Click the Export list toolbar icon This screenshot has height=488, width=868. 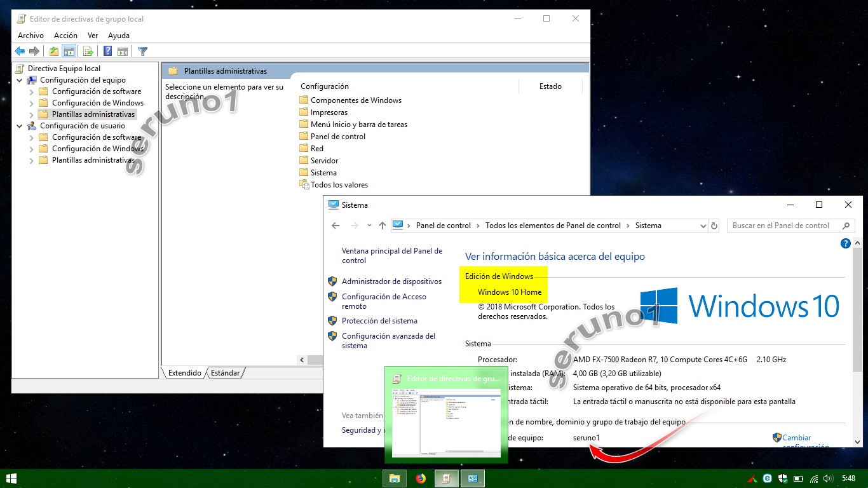point(88,51)
